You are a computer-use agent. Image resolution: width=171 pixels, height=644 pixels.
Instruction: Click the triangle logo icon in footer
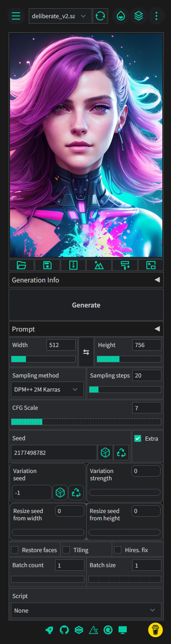tap(93, 630)
